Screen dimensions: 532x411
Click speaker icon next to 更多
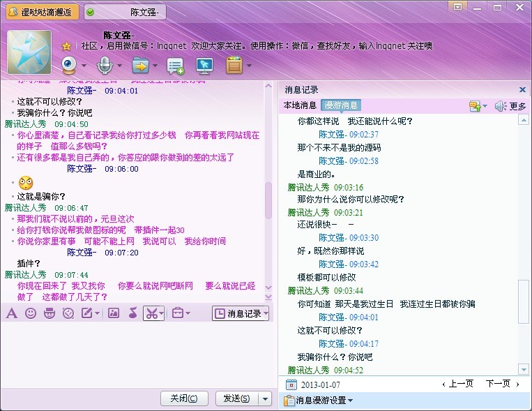[x=501, y=106]
